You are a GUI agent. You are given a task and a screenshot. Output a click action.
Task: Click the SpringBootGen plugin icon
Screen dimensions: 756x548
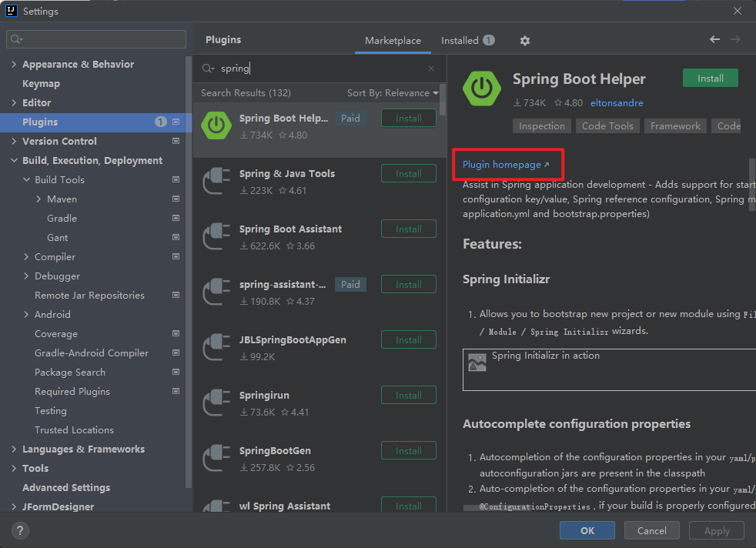(x=216, y=458)
